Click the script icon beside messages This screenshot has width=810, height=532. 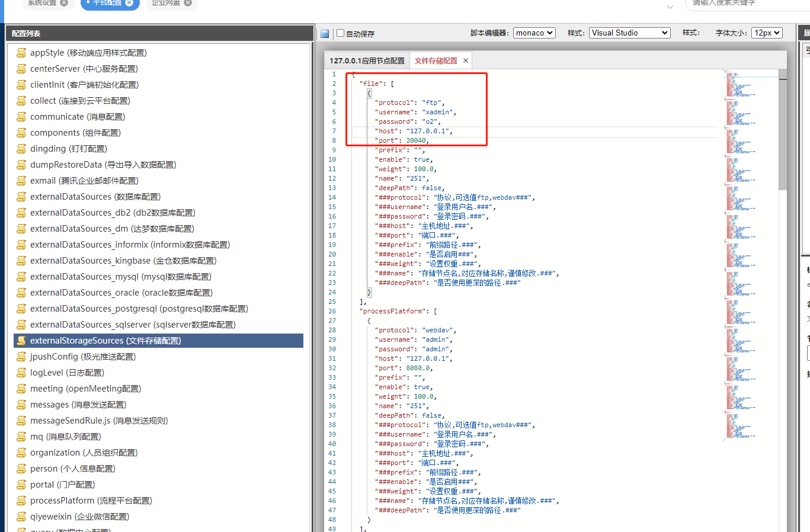[21, 405]
